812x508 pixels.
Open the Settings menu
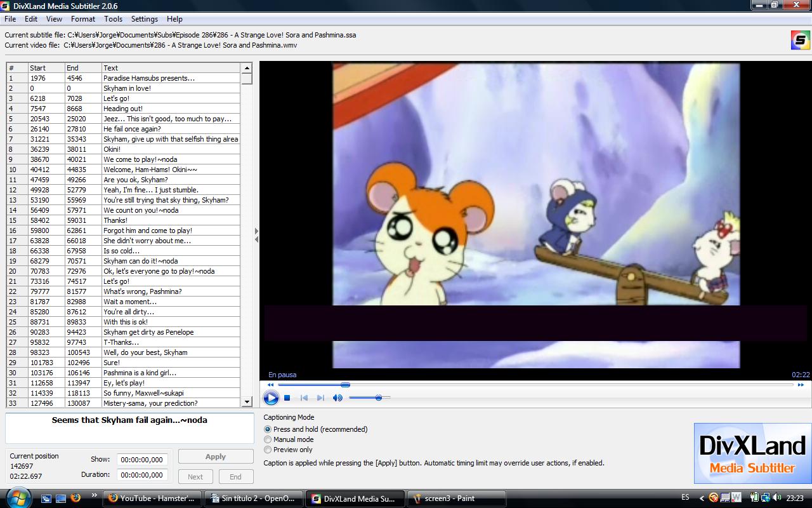145,19
